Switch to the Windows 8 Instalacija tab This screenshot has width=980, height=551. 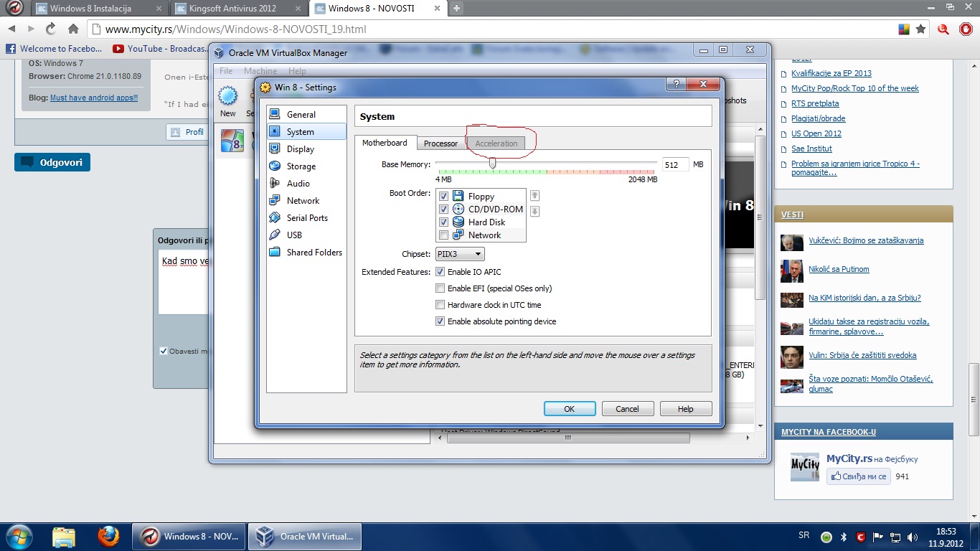[x=98, y=9]
